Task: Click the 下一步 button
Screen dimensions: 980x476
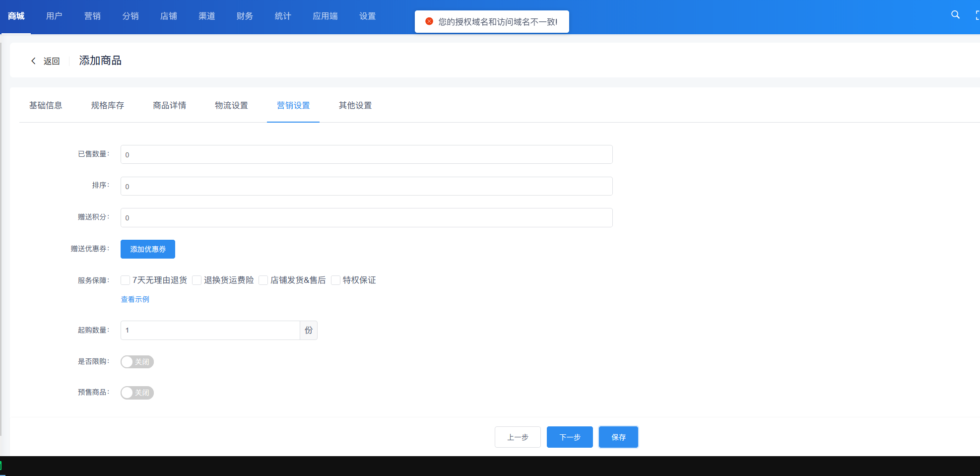Action: tap(570, 437)
